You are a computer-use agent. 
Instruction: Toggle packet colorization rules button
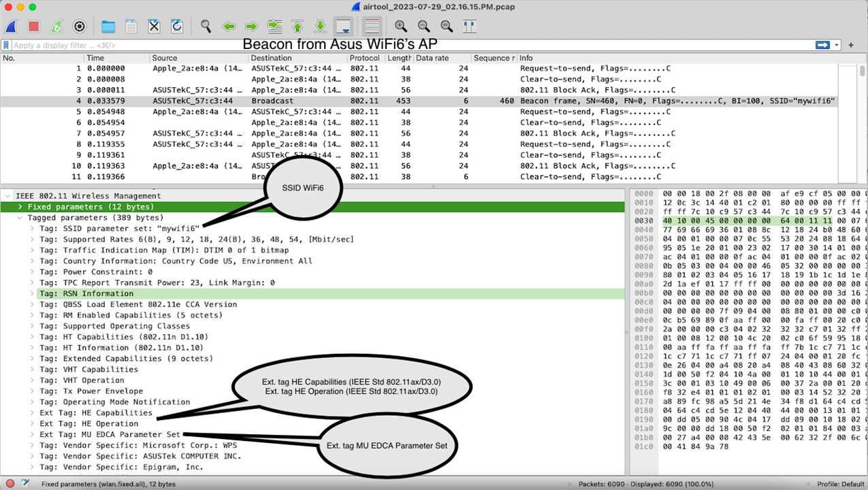372,27
